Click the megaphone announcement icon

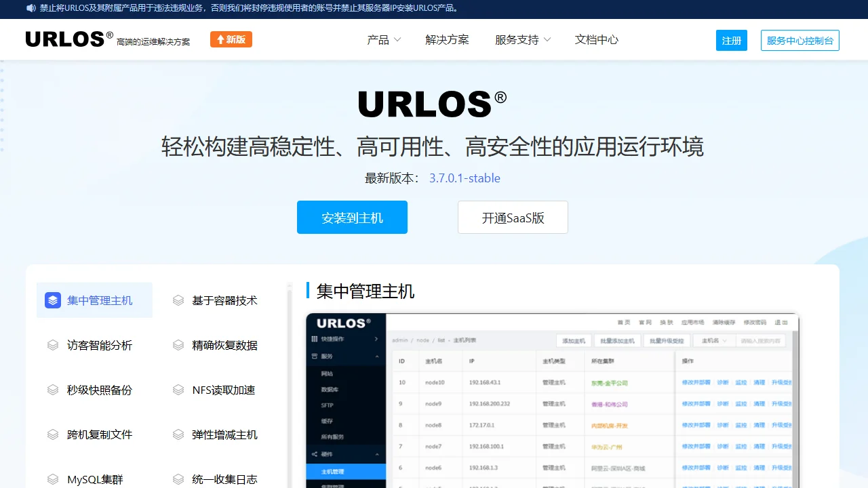pos(31,8)
